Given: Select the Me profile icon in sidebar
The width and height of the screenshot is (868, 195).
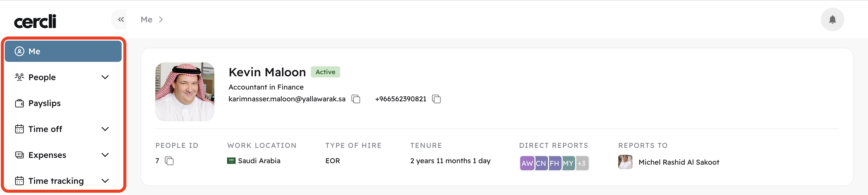Looking at the screenshot, I should pyautogui.click(x=19, y=51).
